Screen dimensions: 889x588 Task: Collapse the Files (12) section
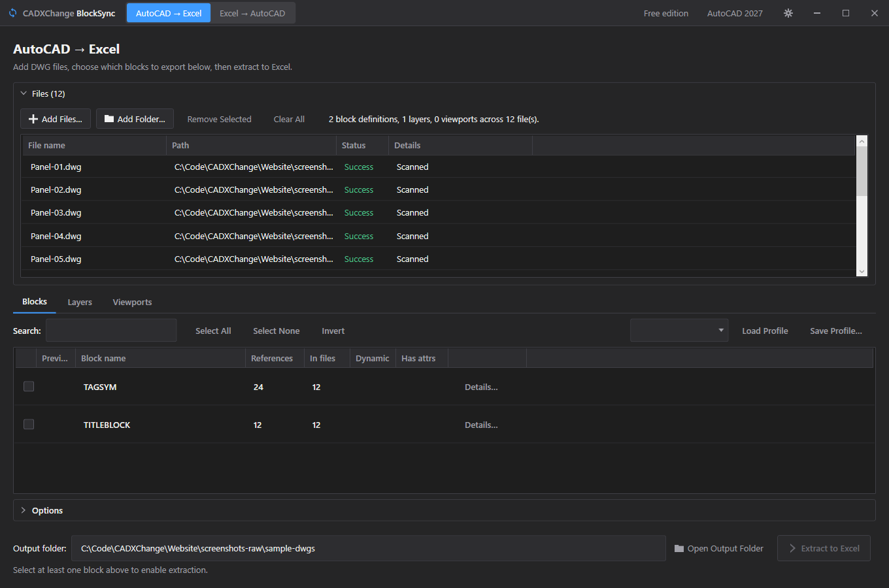tap(24, 93)
